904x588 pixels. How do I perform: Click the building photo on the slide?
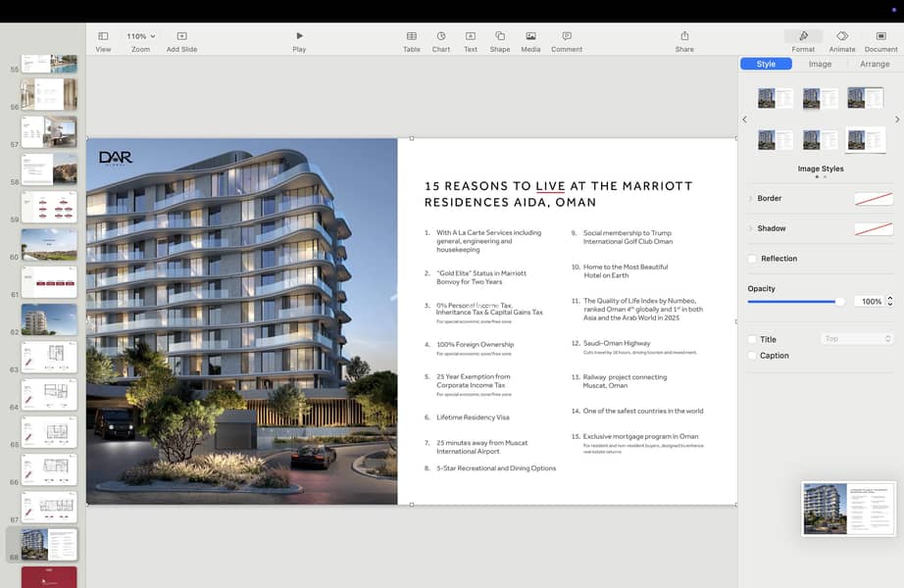[241, 321]
